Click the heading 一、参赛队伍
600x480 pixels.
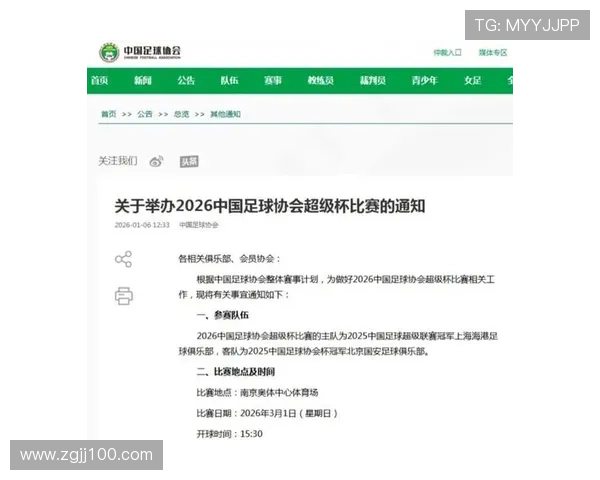(222, 315)
